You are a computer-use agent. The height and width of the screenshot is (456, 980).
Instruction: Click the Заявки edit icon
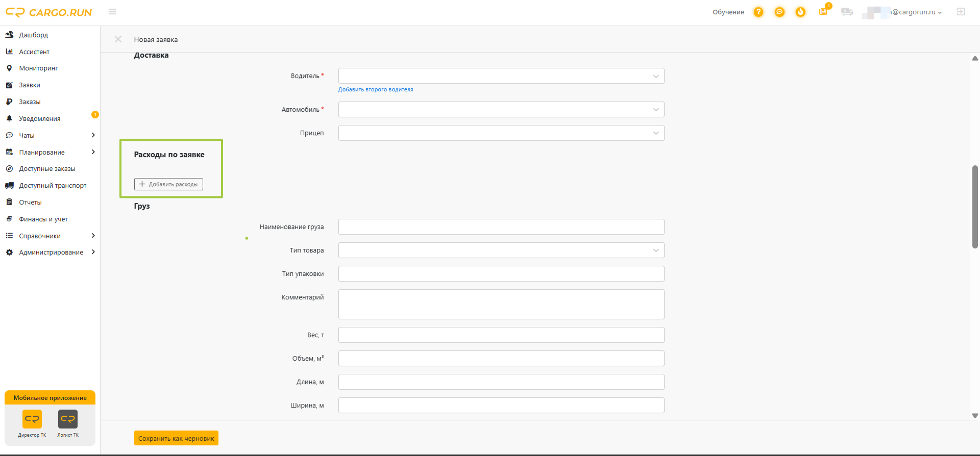tap(9, 85)
